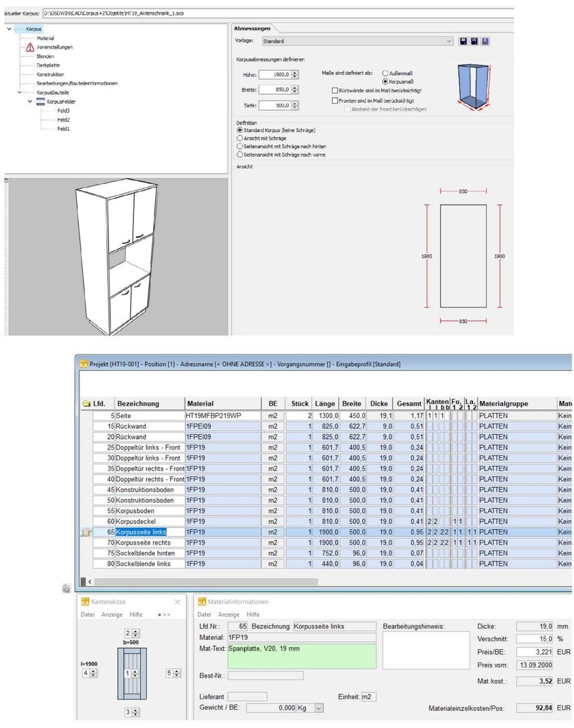Select 'Seitenansicht mit Schräge nach vorne'
Viewport: 574px width, 728px height.
coord(240,154)
